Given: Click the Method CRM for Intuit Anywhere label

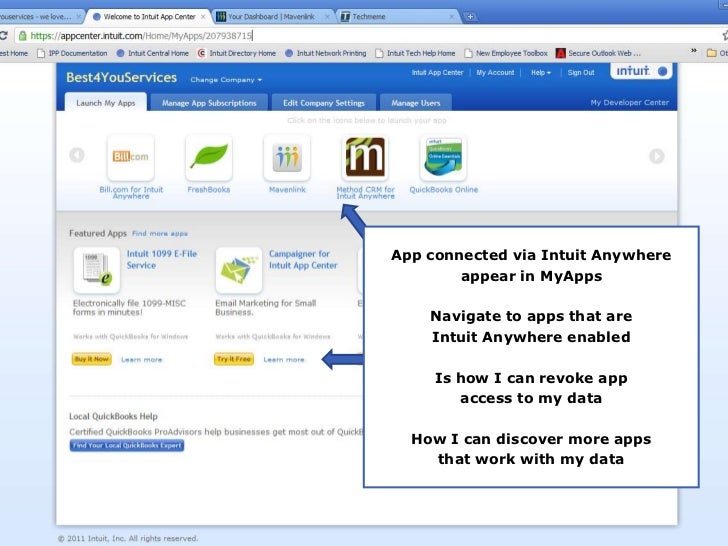Looking at the screenshot, I should tap(365, 193).
